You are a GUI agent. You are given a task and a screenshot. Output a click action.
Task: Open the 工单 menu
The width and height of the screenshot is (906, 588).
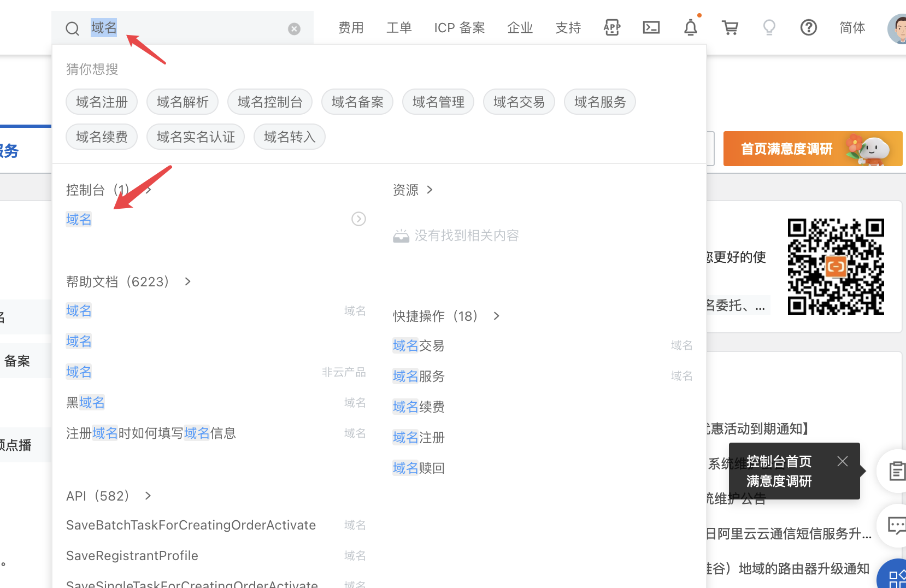click(399, 28)
